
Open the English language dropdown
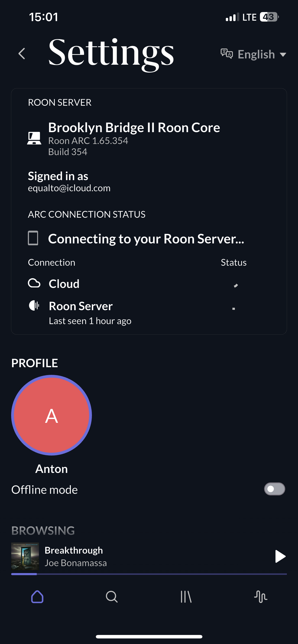[253, 54]
